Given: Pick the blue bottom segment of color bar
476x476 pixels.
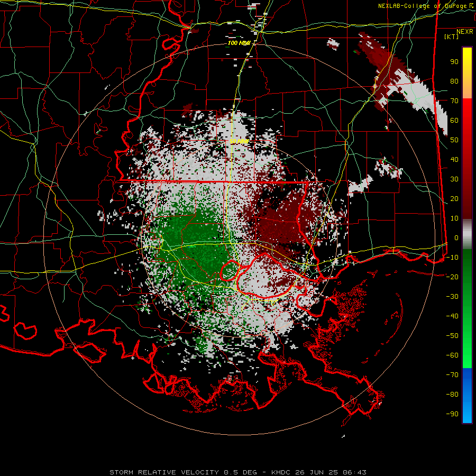Looking at the screenshot, I should [467, 395].
